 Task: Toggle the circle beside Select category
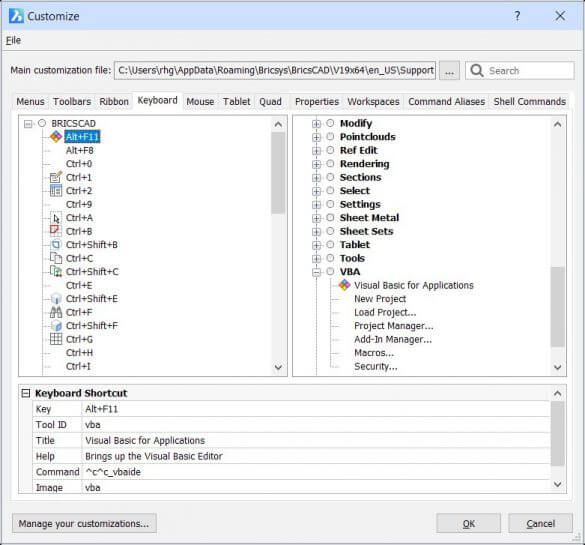(x=330, y=190)
